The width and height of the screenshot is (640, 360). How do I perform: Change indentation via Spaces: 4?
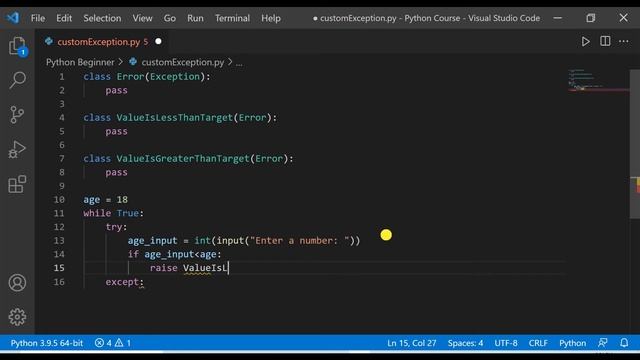coord(465,343)
